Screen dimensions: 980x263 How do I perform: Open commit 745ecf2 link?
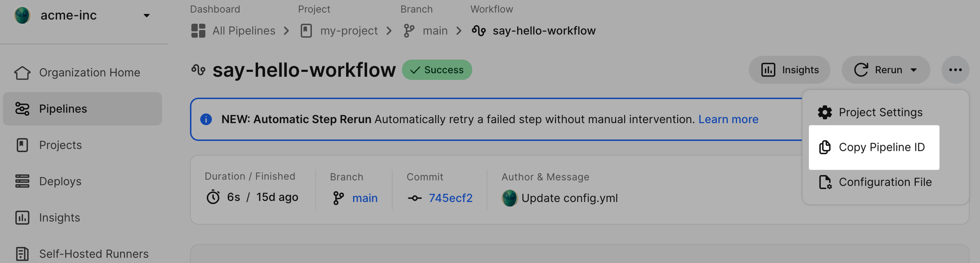coord(451,198)
